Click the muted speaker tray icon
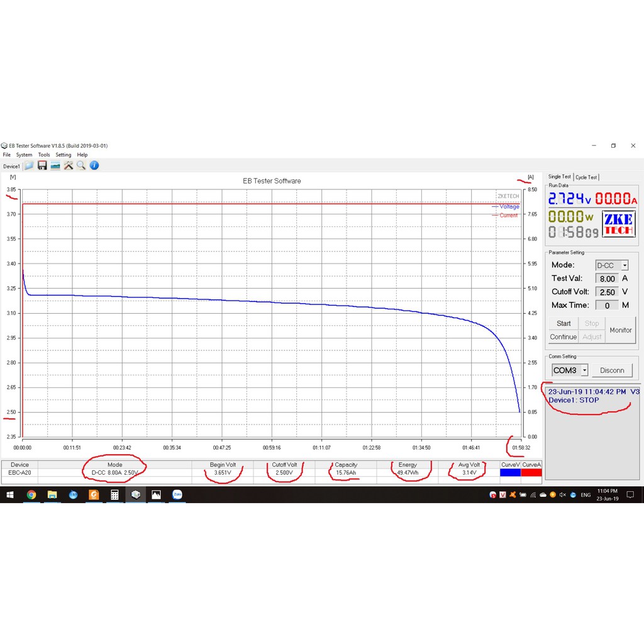 562,495
